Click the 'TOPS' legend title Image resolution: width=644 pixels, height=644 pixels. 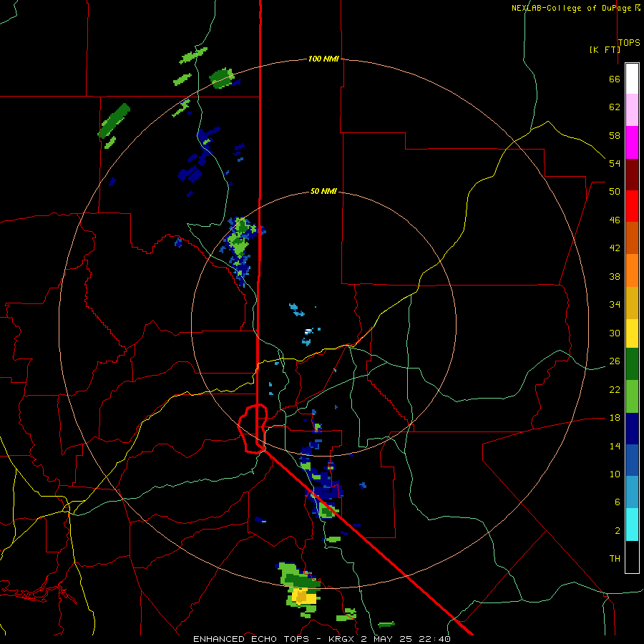(629, 42)
